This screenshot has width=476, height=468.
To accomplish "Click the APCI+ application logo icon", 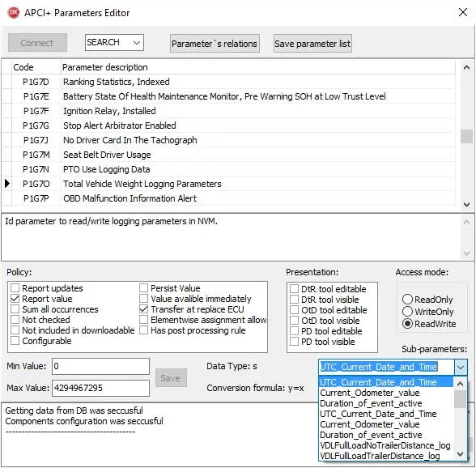I will (x=13, y=13).
